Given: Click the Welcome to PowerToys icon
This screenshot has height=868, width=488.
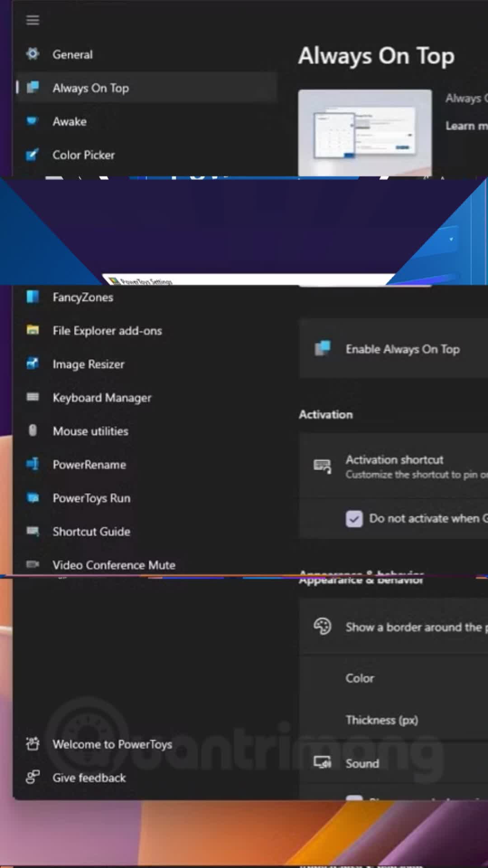Looking at the screenshot, I should pos(33,744).
